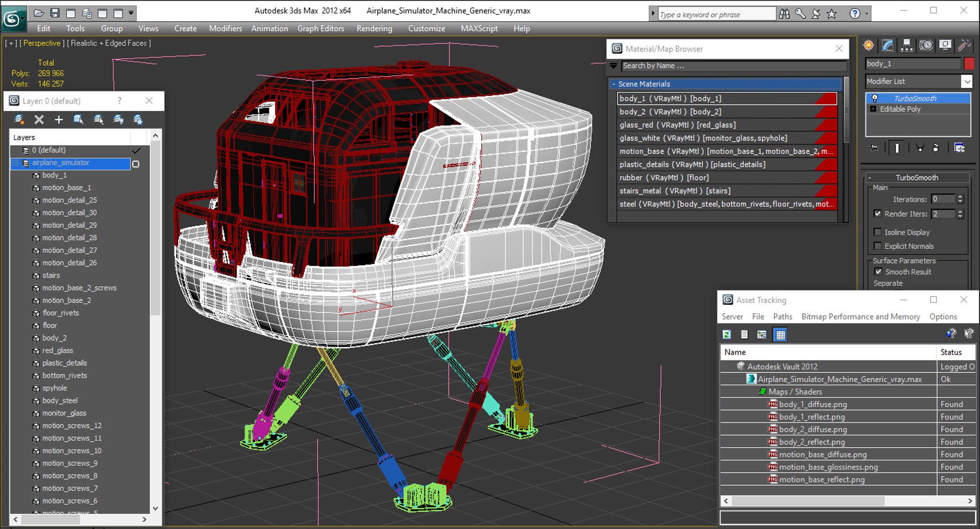Image resolution: width=980 pixels, height=529 pixels.
Task: Click the Perspective viewport label
Action: click(x=42, y=43)
